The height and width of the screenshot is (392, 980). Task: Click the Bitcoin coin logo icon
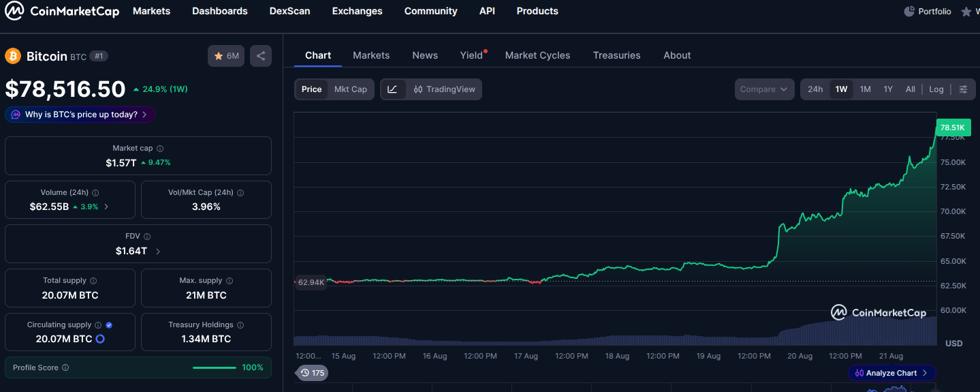13,56
